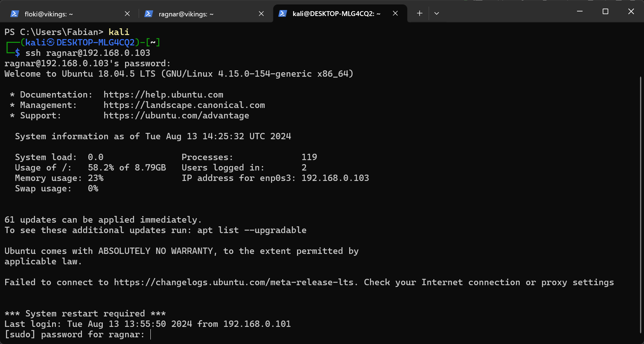Click the https://ubuntu.com/advantage link

pyautogui.click(x=176, y=115)
